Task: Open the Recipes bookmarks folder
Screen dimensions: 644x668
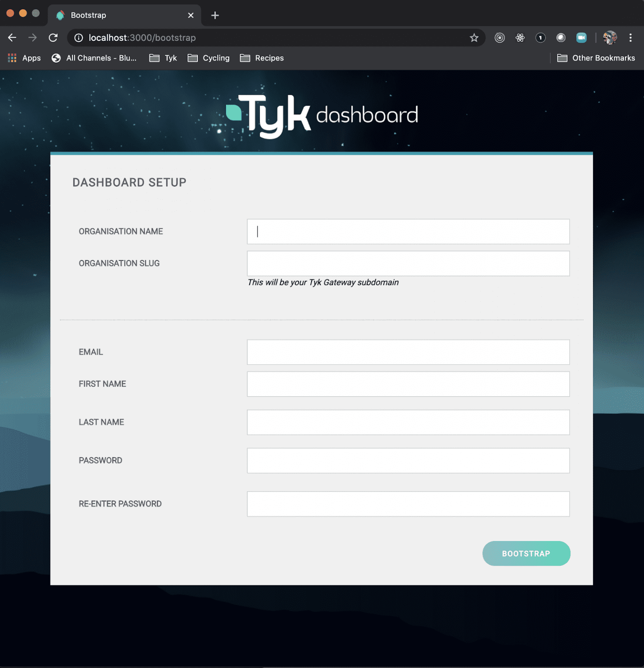Action: (x=262, y=58)
